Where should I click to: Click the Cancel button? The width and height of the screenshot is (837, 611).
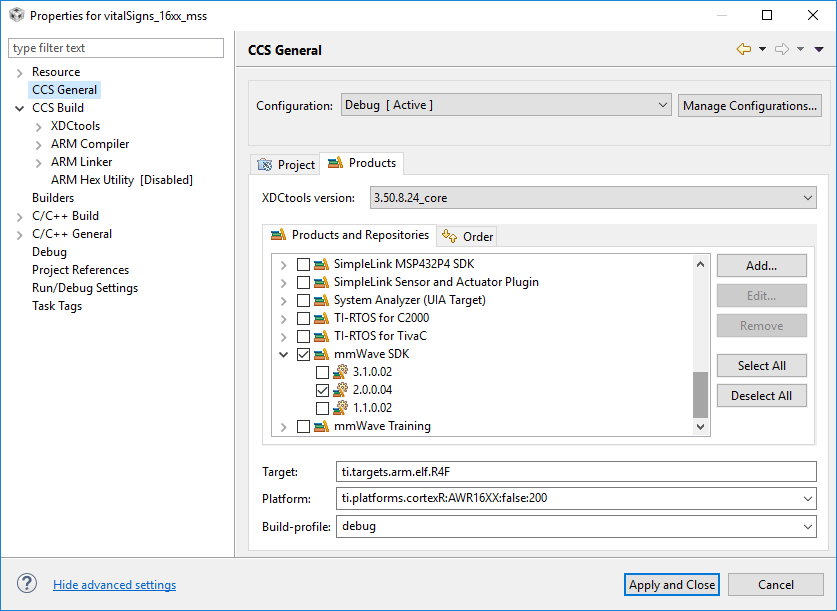pos(776,584)
